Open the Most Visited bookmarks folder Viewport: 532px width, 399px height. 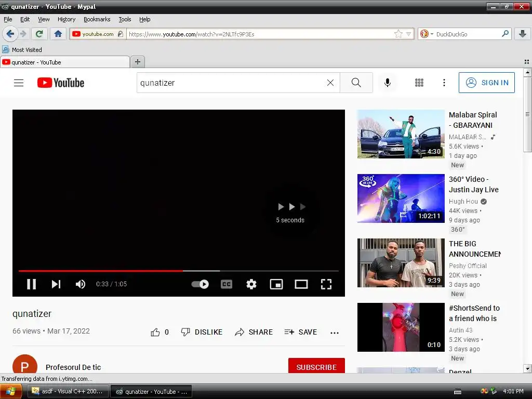(x=22, y=49)
